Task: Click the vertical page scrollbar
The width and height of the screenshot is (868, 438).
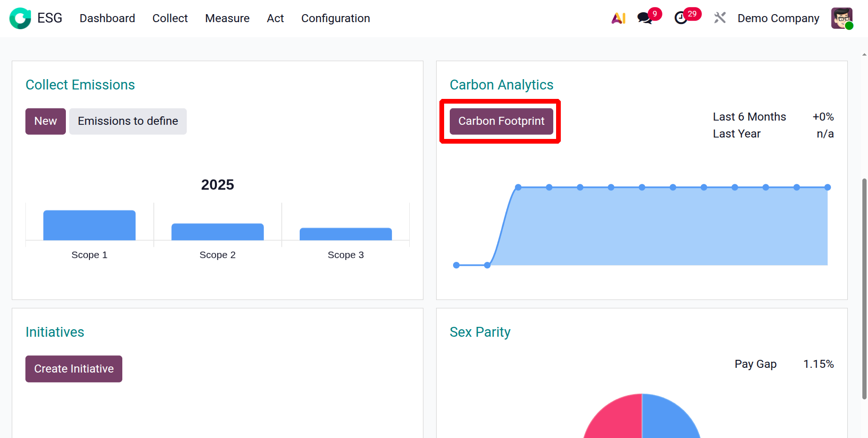Action: coord(864,288)
